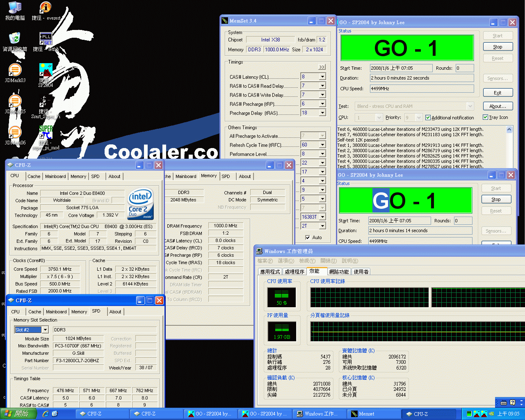Open the Precharge Delay (tRAS) dropdown
525x420 pixels.
[322, 113]
